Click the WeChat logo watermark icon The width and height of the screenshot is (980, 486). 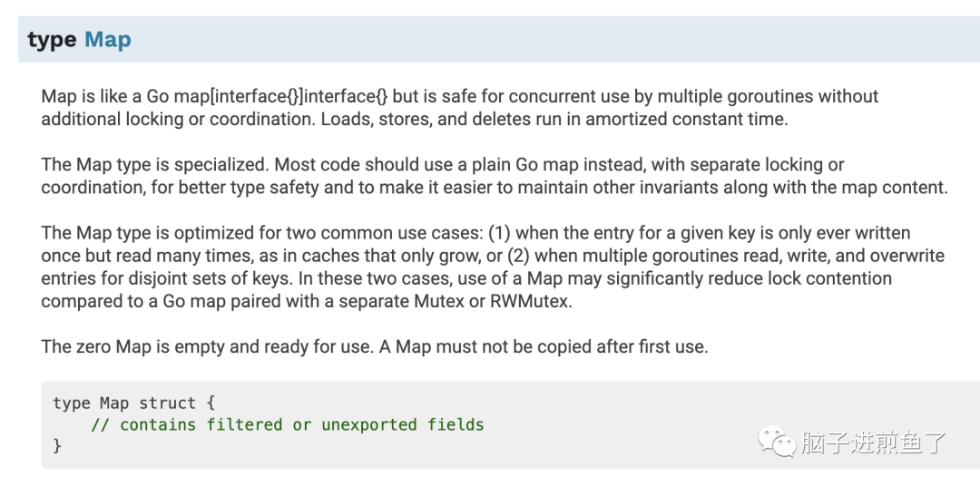[778, 442]
